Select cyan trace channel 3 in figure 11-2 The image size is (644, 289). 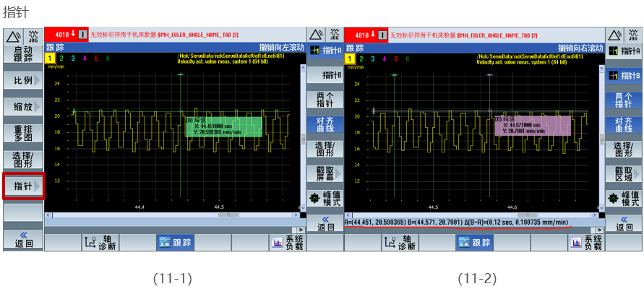(x=372, y=59)
